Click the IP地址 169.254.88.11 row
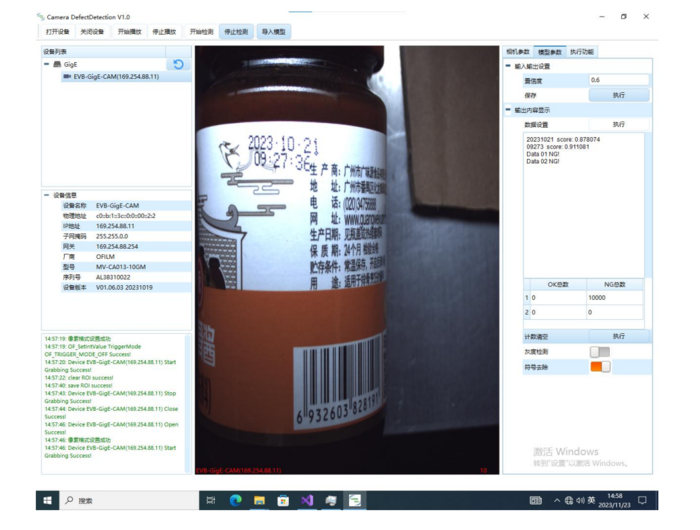Screen dimensions: 700x530 pyautogui.click(x=126, y=226)
